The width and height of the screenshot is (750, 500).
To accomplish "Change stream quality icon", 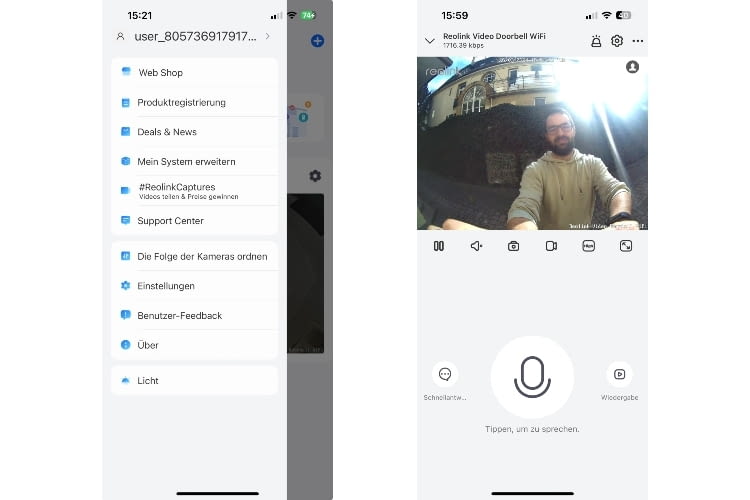I will pos(588,246).
